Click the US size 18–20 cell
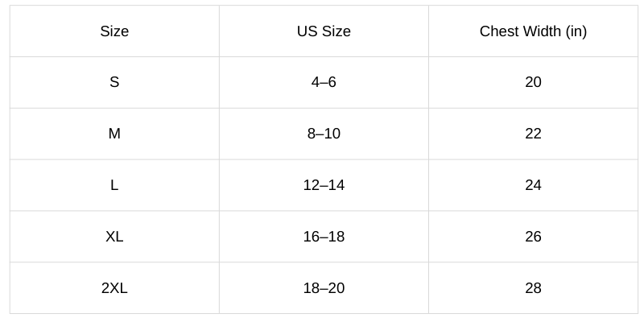This screenshot has height=322, width=644. tap(324, 288)
